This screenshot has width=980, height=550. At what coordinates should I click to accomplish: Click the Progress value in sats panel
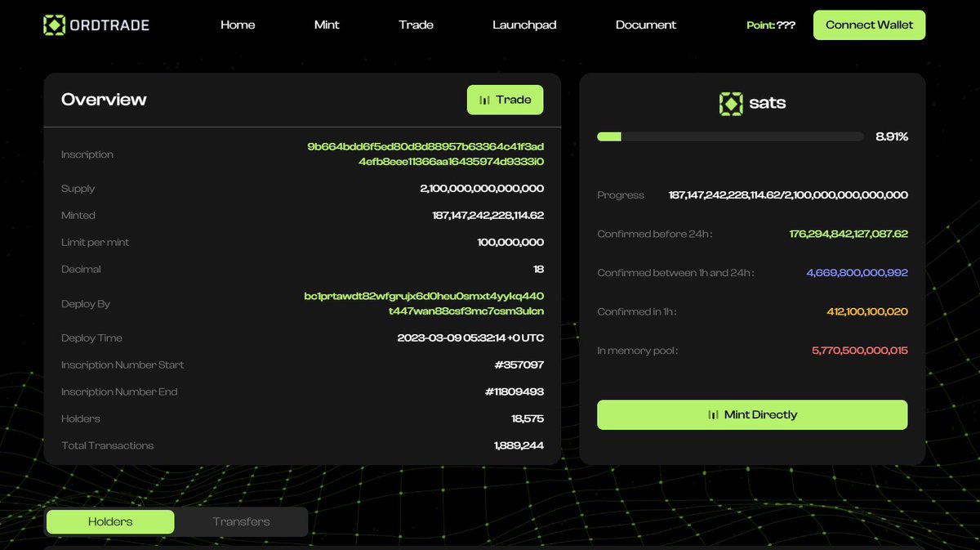788,195
